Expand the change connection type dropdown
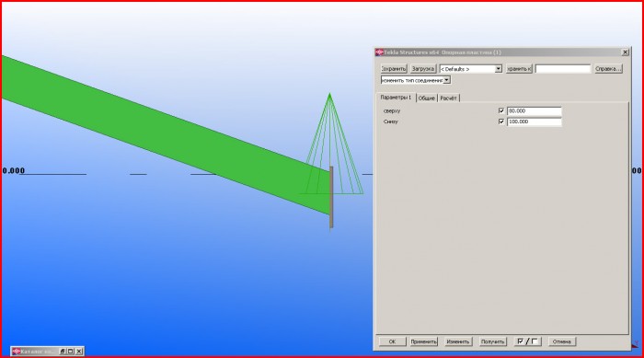The image size is (644, 358). click(416, 80)
